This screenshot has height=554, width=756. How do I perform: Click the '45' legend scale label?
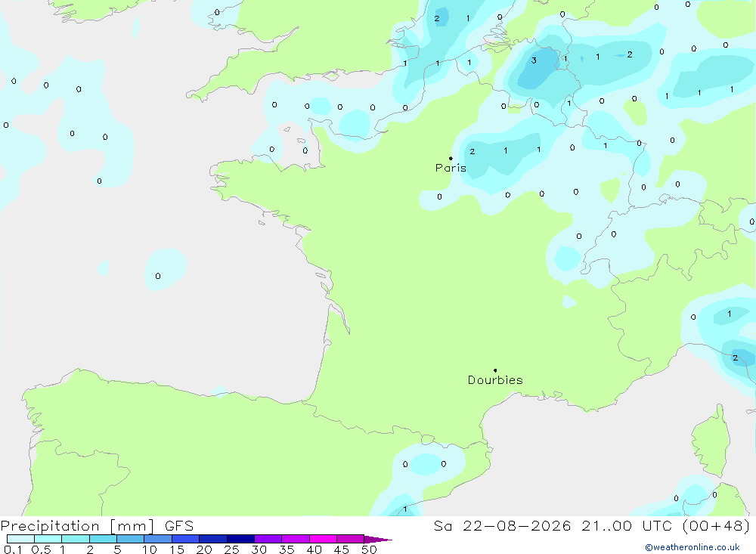(342, 549)
